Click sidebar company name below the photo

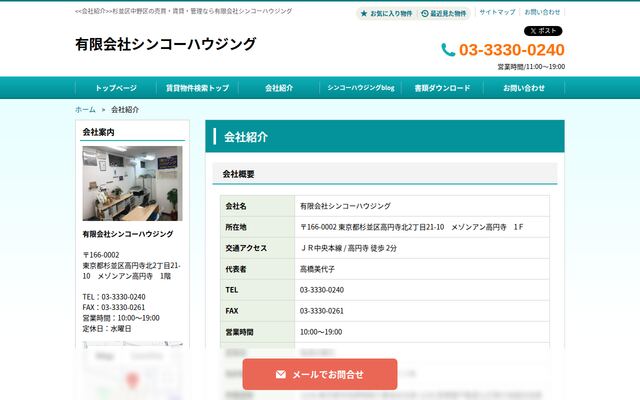(x=128, y=234)
